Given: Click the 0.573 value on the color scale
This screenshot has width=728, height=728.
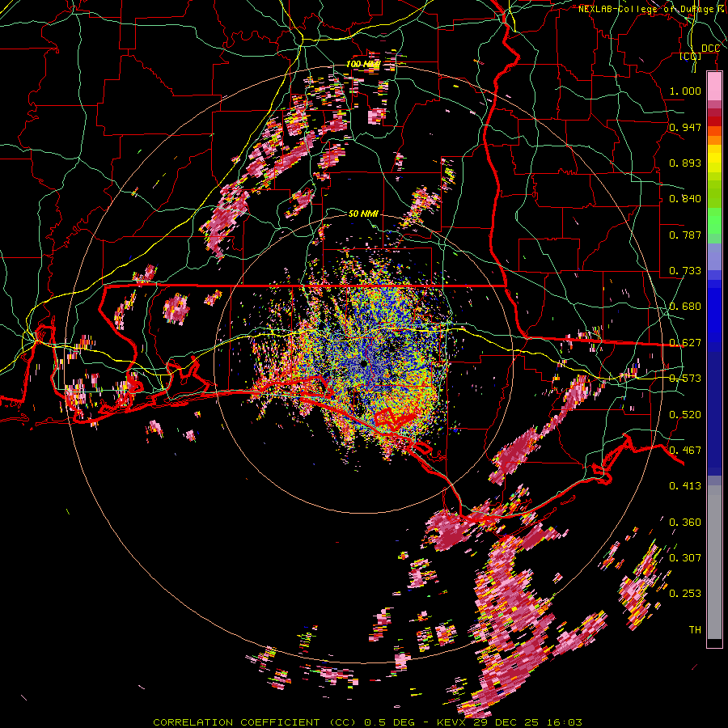Looking at the screenshot, I should click(685, 379).
